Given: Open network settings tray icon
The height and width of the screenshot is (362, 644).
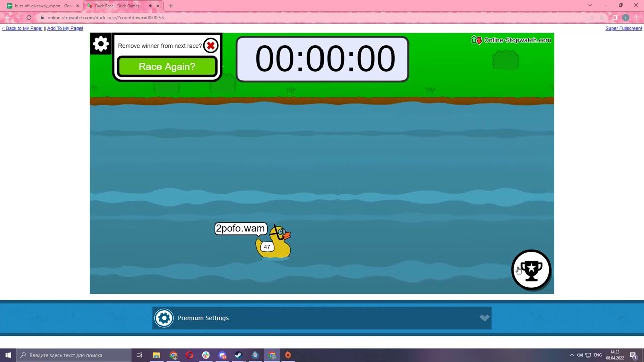Looking at the screenshot, I should coord(588,355).
